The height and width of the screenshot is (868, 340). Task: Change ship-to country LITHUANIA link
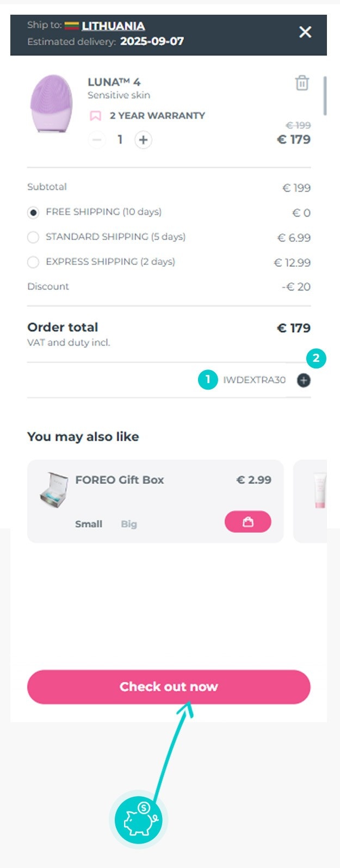click(x=113, y=26)
